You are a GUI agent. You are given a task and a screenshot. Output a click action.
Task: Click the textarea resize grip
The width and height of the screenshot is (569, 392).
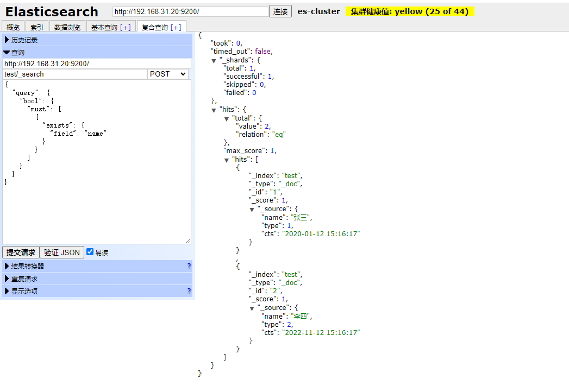188,241
